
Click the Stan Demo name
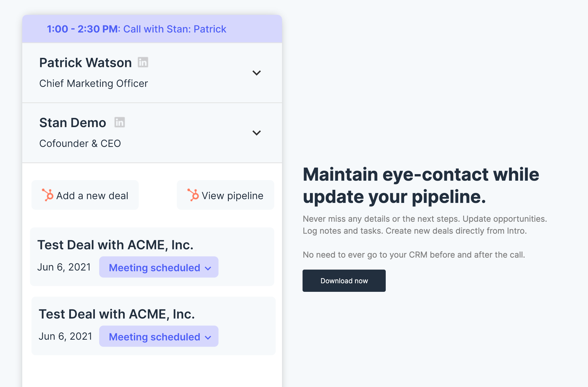[73, 123]
